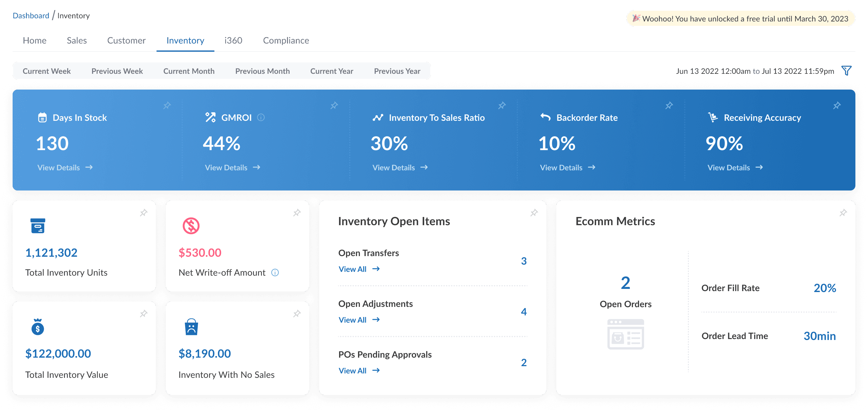View Details for Receiving Accuracy
Image resolution: width=868 pixels, height=410 pixels.
coord(735,167)
